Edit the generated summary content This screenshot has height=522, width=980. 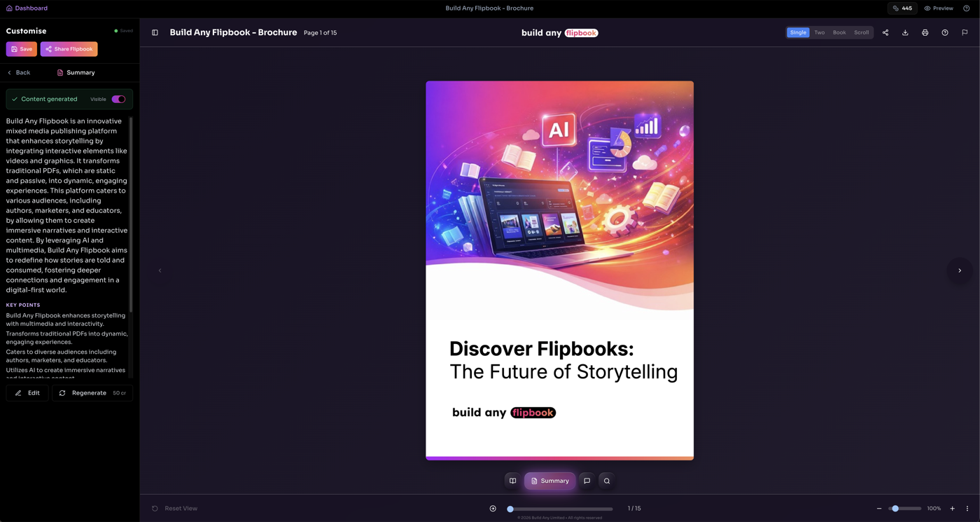click(x=27, y=393)
